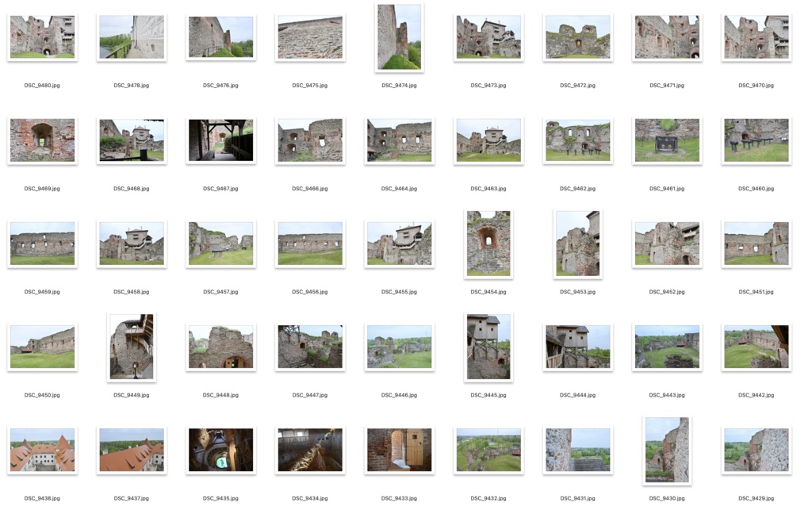The image size is (812, 514).
Task: Select the DSC_9460.jpg thumbnail
Action: click(x=756, y=140)
